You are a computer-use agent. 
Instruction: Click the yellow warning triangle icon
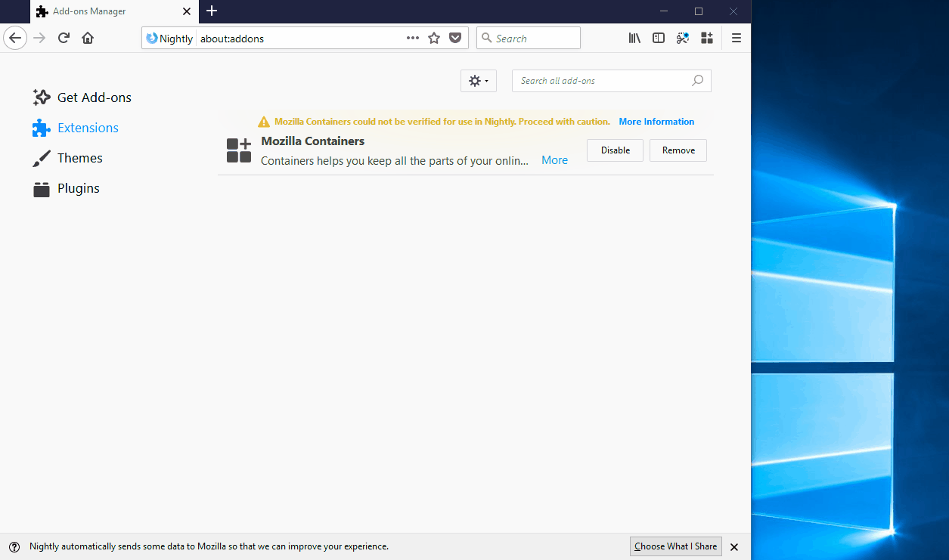click(263, 122)
